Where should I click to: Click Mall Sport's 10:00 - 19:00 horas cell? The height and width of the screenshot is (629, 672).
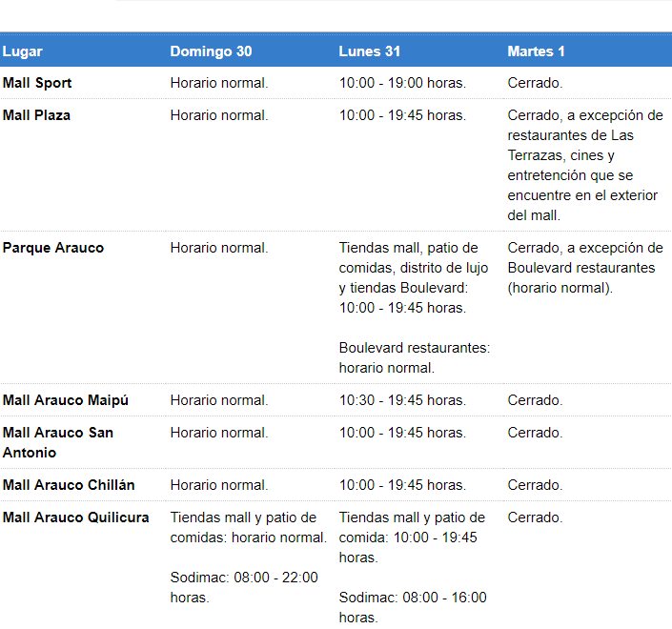[402, 83]
